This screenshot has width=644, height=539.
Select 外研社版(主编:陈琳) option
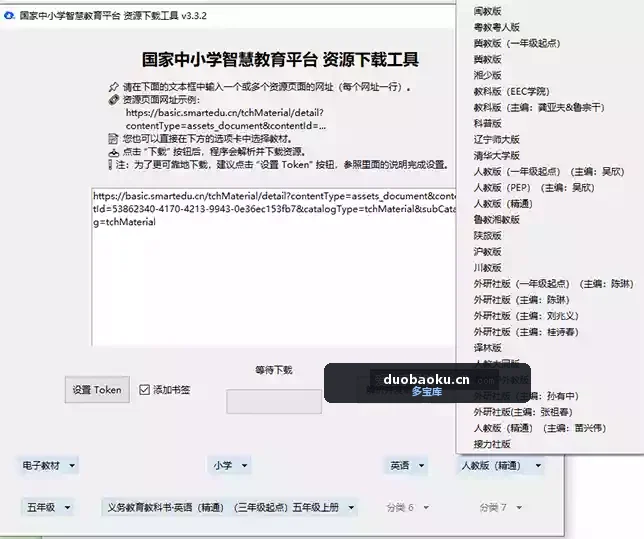(522, 299)
